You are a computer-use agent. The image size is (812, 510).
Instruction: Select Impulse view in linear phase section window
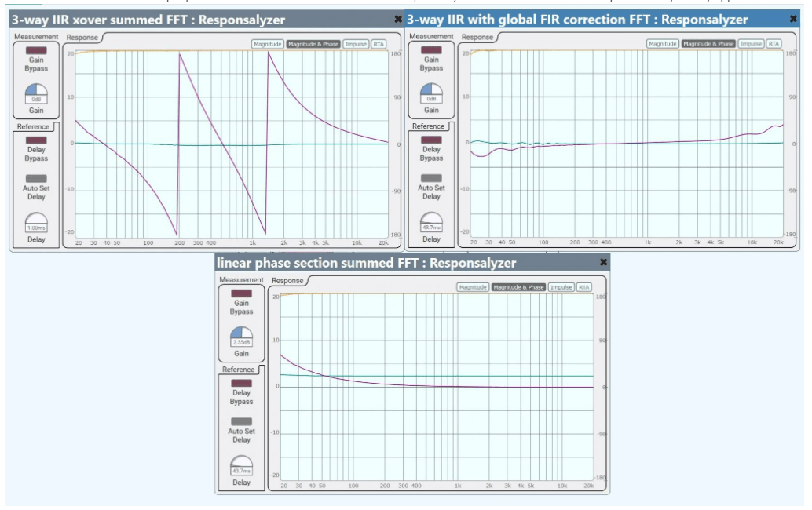(561, 287)
